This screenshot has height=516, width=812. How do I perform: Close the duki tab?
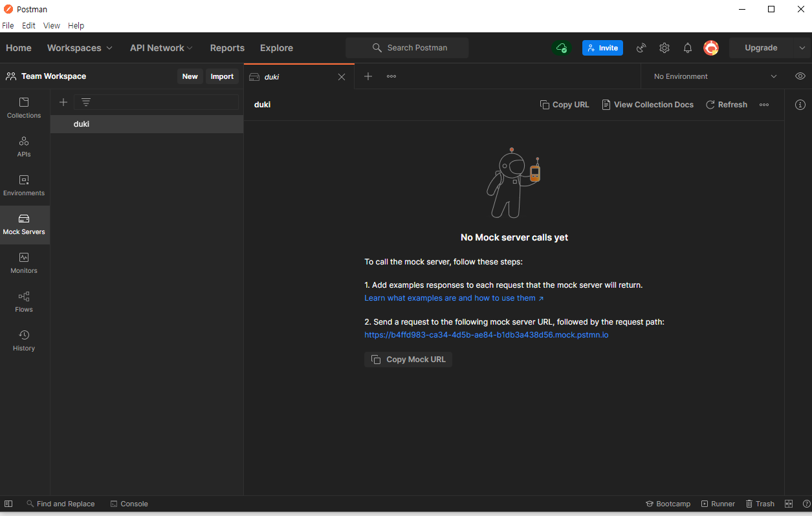tap(342, 77)
